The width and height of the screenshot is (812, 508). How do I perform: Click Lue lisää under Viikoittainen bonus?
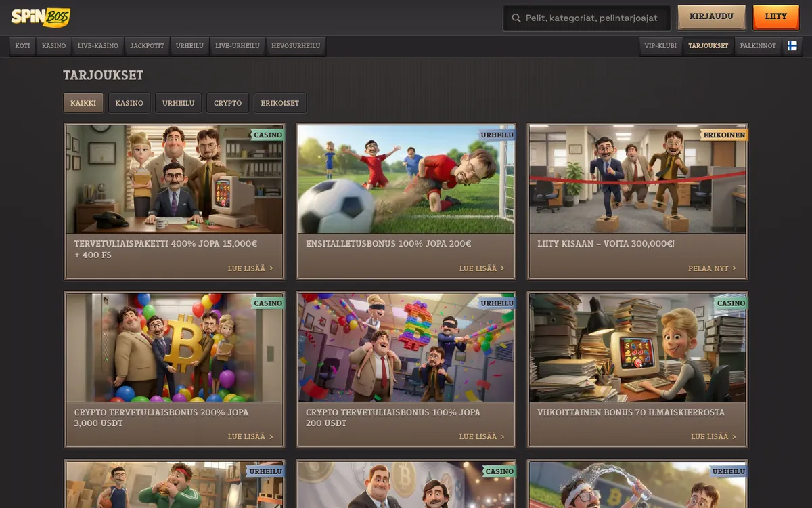(713, 437)
